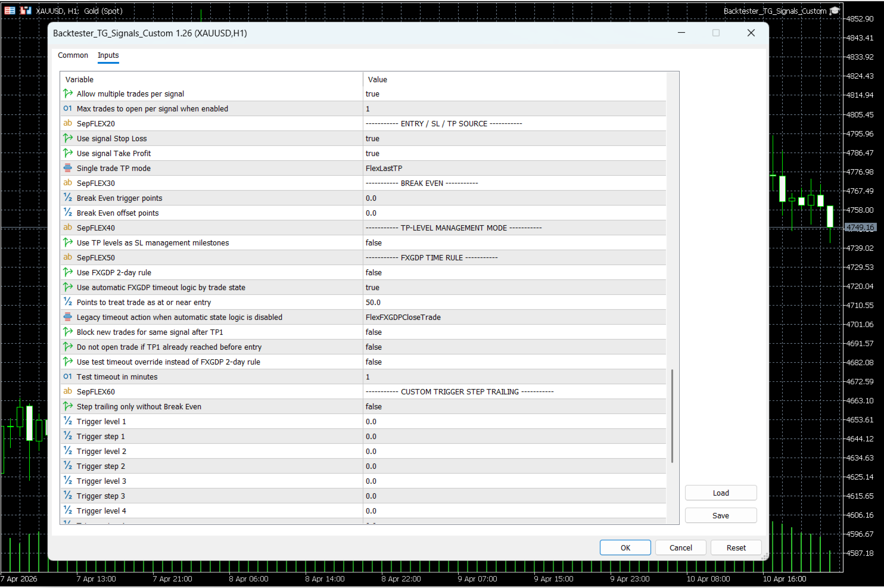The width and height of the screenshot is (884, 588).
Task: Click the double icon for Break Even offset points
Action: tap(68, 213)
